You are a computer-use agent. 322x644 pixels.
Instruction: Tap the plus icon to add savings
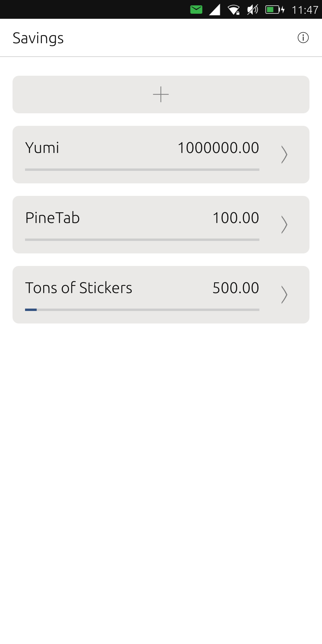161,95
